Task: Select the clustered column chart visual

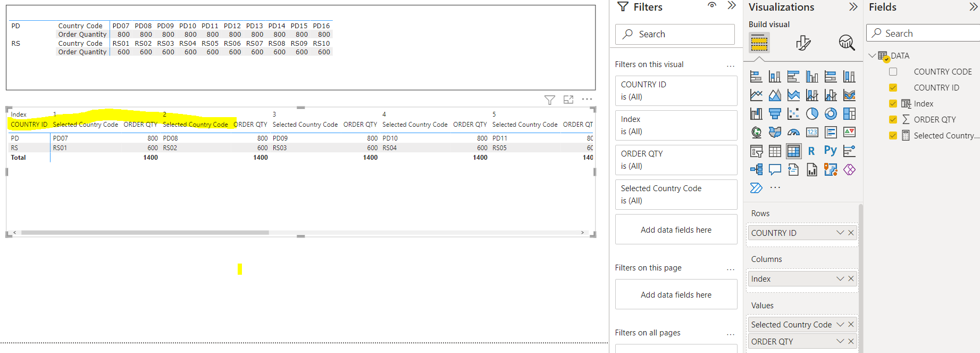Action: 812,77
